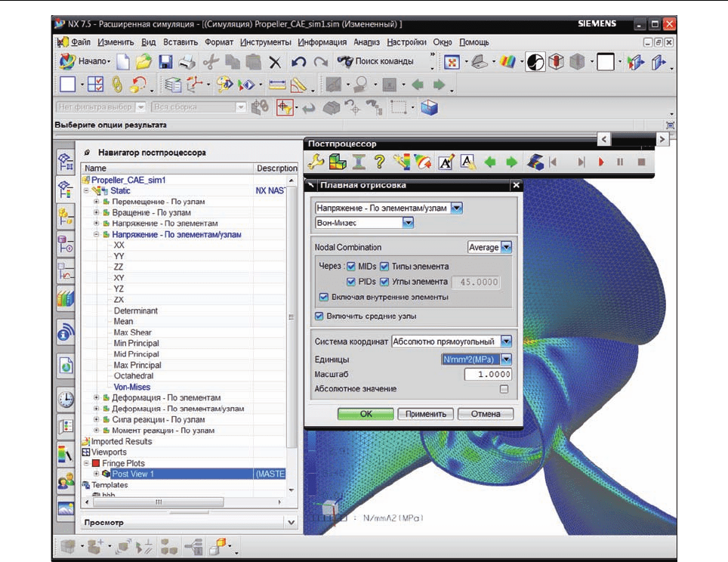
Task: Uncheck Включая внутренние элементы
Action: coord(324,297)
